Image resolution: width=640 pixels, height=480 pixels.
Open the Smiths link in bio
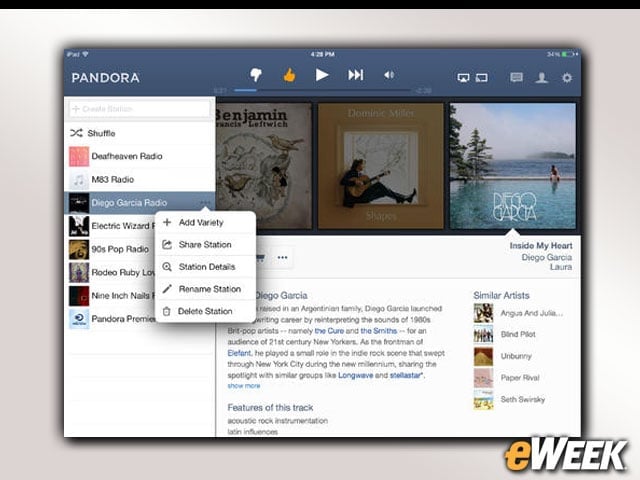pyautogui.click(x=378, y=331)
